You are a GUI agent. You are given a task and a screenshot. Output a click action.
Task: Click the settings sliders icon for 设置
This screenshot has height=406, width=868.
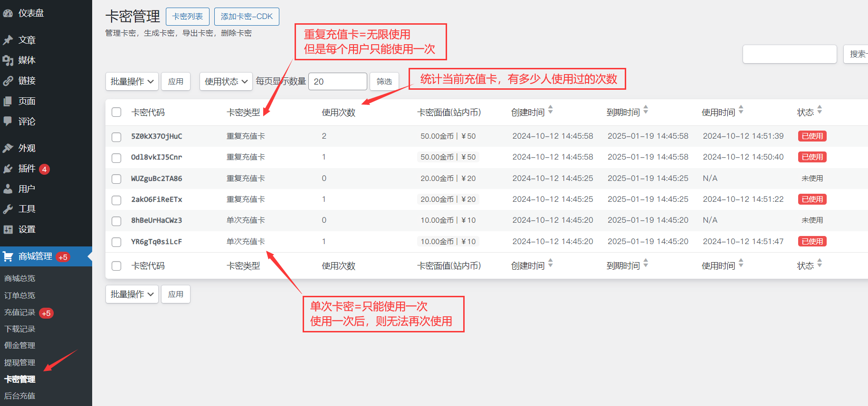pyautogui.click(x=8, y=229)
